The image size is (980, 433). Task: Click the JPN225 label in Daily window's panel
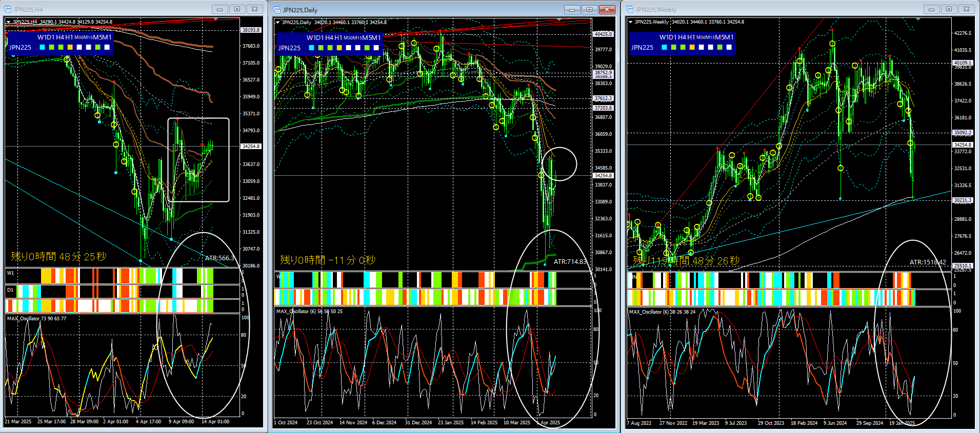coord(289,48)
